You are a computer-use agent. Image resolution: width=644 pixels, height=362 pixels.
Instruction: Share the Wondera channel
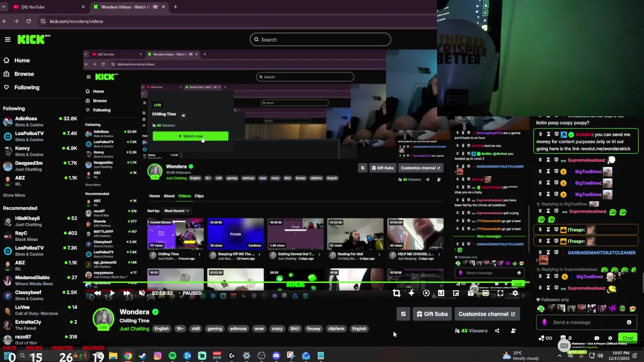point(497,331)
